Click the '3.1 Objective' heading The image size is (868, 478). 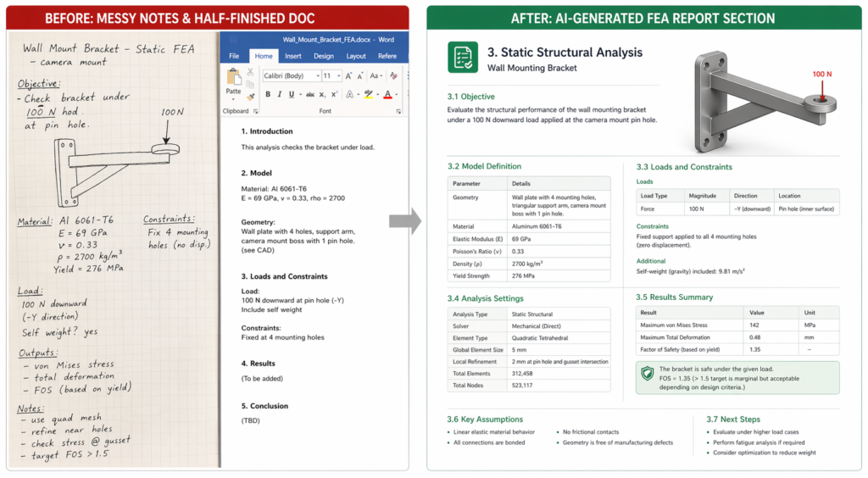click(471, 97)
